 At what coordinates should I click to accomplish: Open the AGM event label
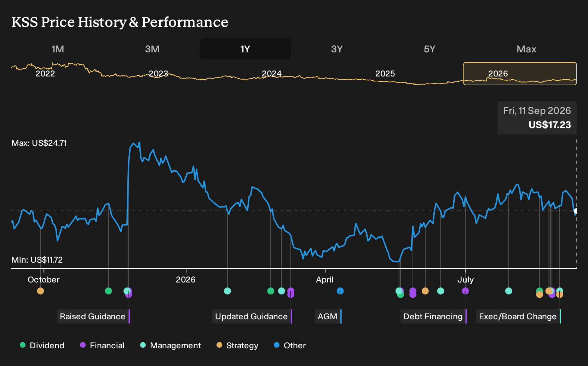(x=328, y=316)
